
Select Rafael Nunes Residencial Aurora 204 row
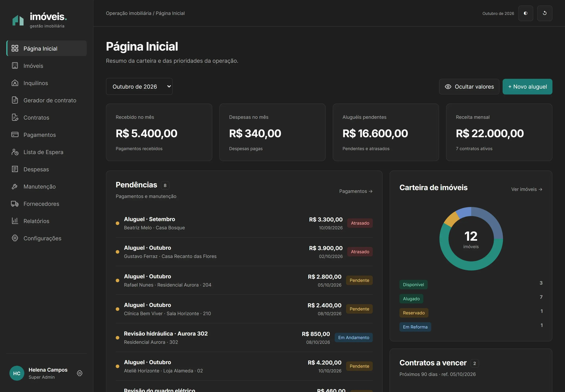pos(244,280)
